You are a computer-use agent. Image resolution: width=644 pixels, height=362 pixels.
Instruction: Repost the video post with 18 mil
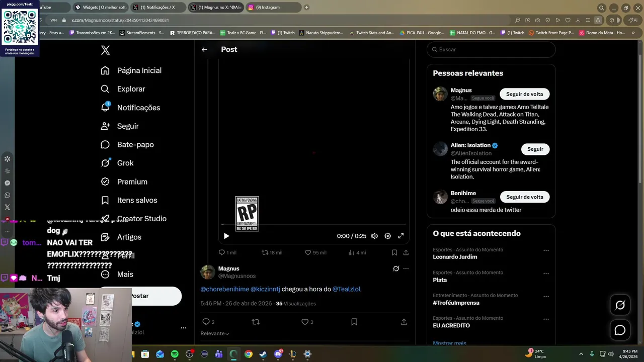[x=272, y=252]
